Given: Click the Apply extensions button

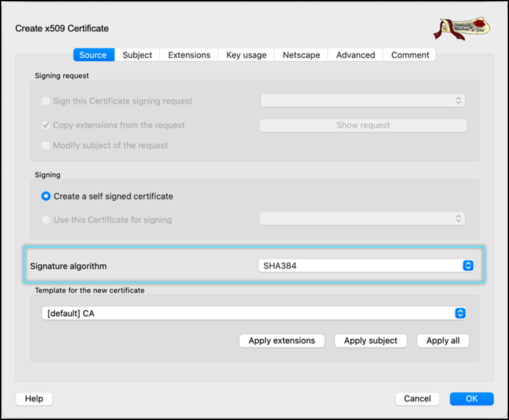Looking at the screenshot, I should click(282, 341).
